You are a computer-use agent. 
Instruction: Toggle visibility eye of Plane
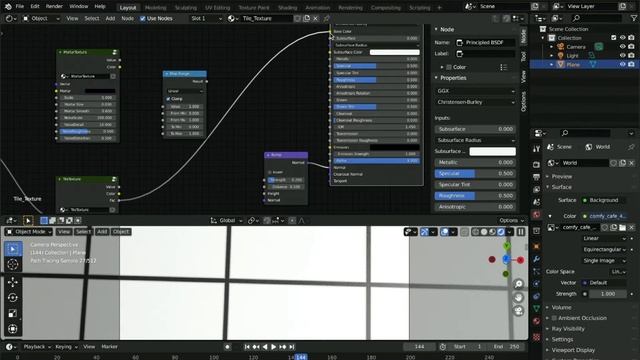click(622, 64)
